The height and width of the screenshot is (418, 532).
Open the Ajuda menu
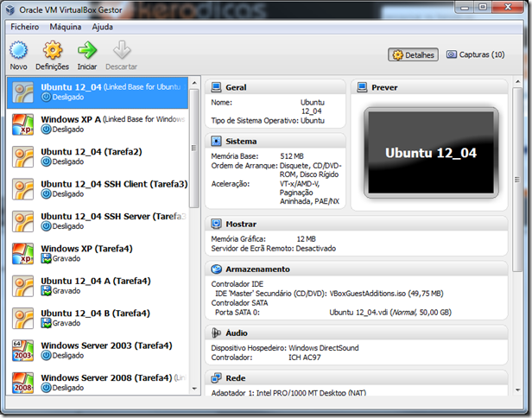103,27
